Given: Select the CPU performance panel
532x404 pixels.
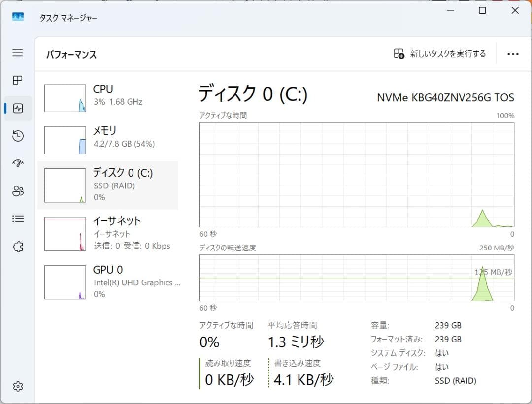Looking at the screenshot, I should coord(108,97).
